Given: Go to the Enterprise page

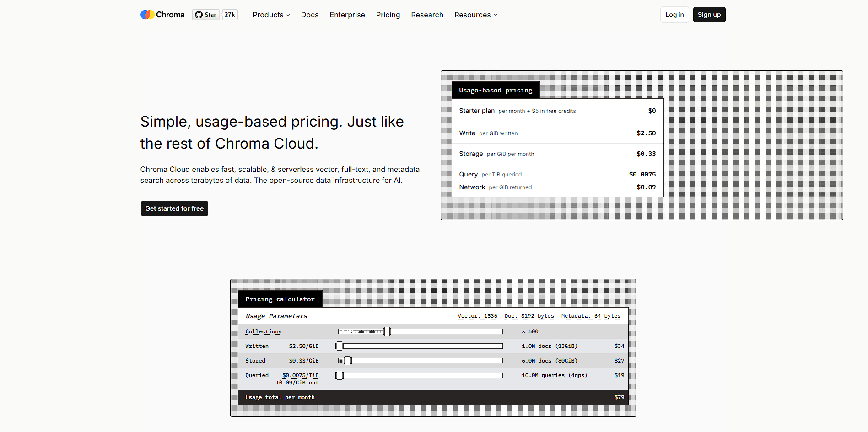Looking at the screenshot, I should pyautogui.click(x=347, y=15).
